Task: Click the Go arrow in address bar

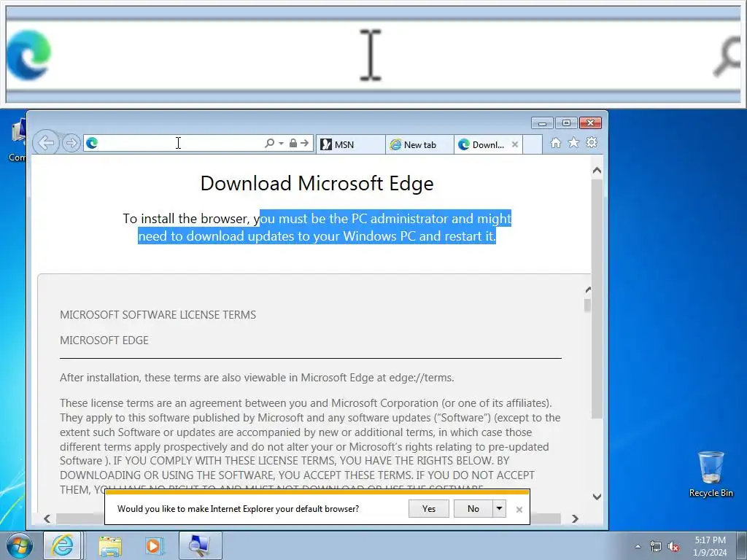Action: click(304, 143)
